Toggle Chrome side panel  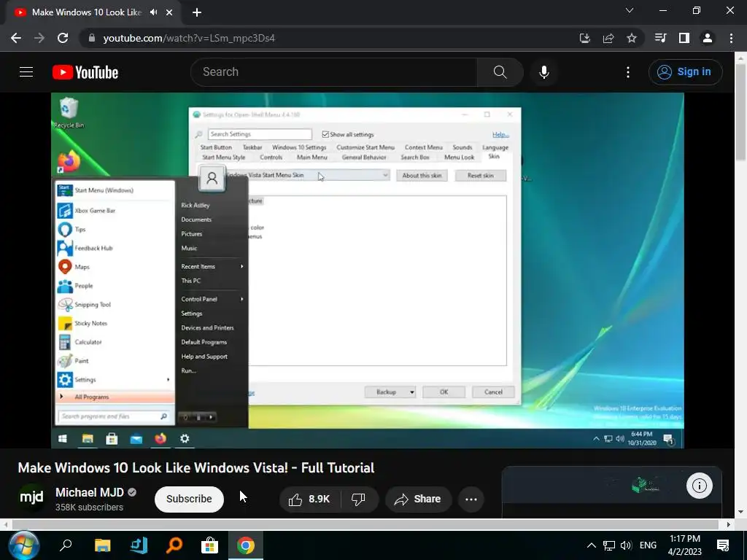coord(684,38)
